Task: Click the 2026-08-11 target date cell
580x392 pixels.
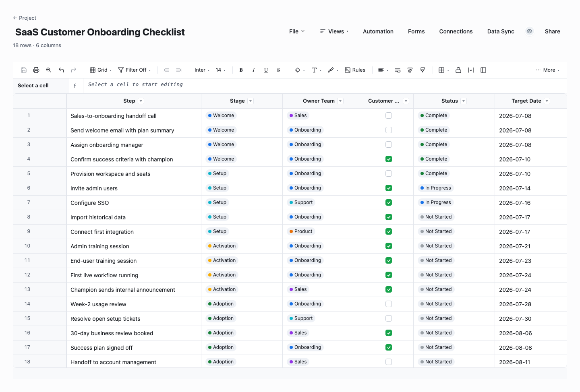Action: coord(531,362)
